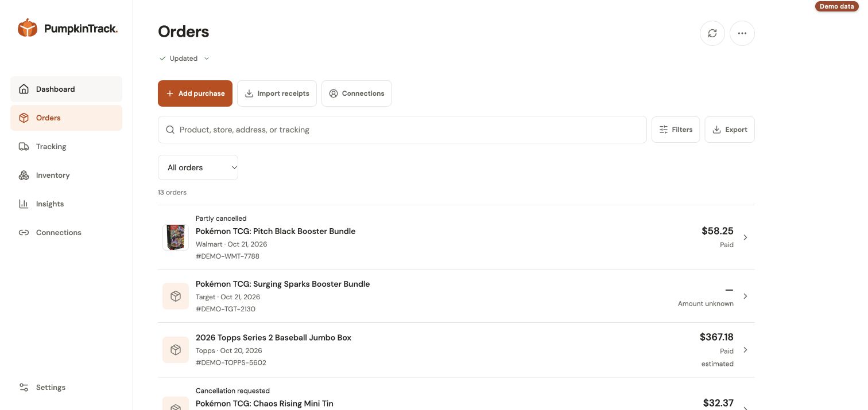Viewport: 868px width, 410px height.
Task: Click the Settings sliders icon
Action: (x=24, y=387)
